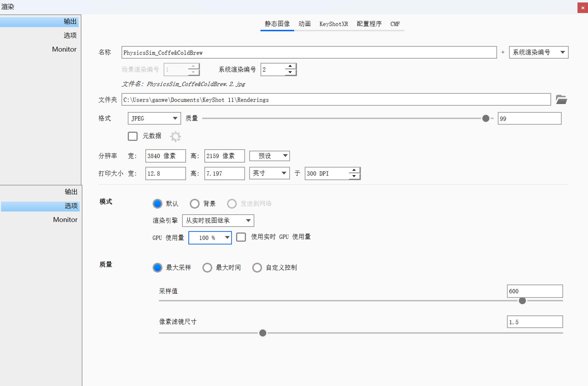
Task: Open the metadata settings gear
Action: tap(176, 136)
